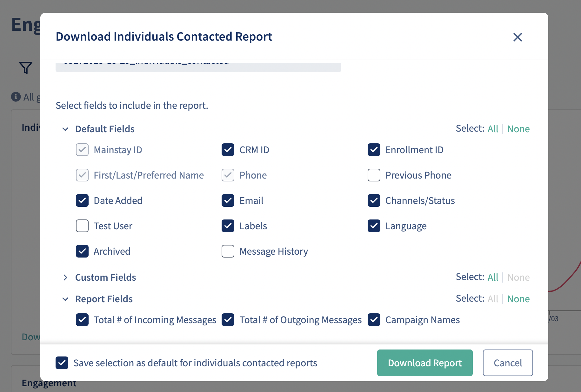Uncheck Save selection as default option
The width and height of the screenshot is (581, 392).
(x=62, y=363)
